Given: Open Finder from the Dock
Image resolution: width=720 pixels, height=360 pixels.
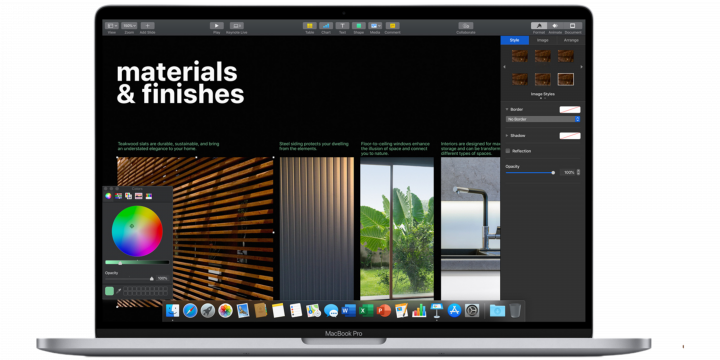Looking at the screenshot, I should point(173,311).
